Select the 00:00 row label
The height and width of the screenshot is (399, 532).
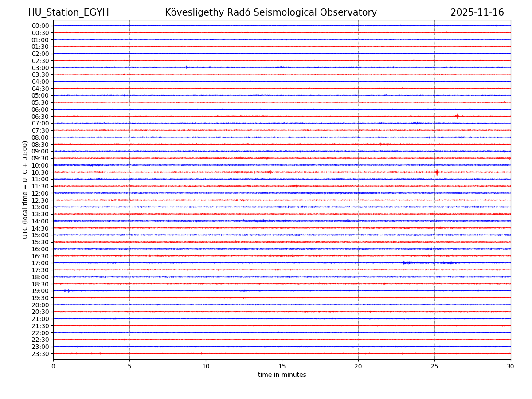tap(40, 26)
